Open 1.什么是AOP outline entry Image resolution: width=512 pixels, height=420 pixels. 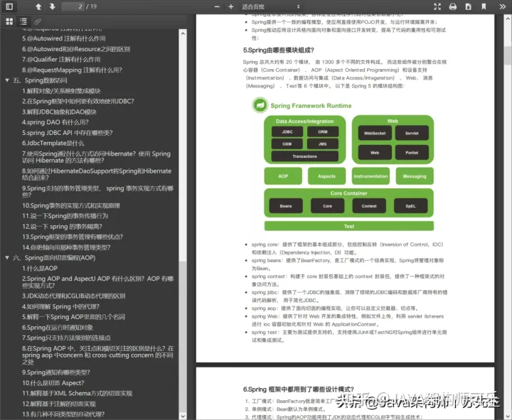click(40, 268)
